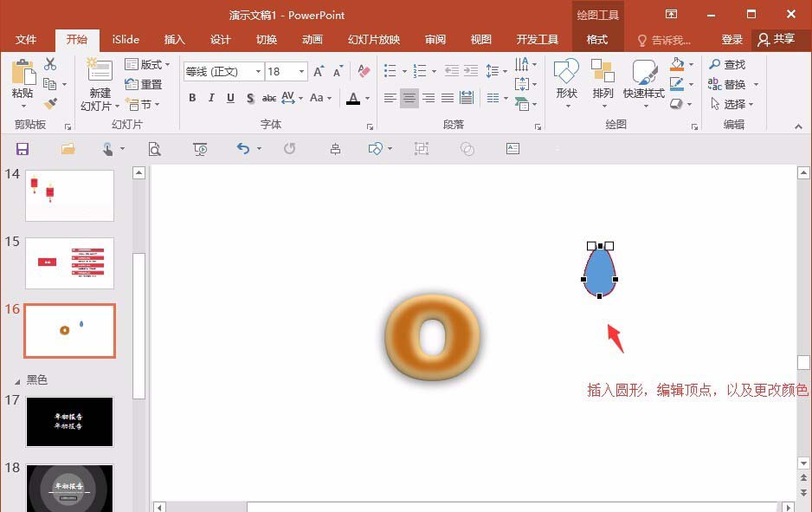This screenshot has width=812, height=512.
Task: Select slide 15 thumbnail
Action: click(x=69, y=262)
